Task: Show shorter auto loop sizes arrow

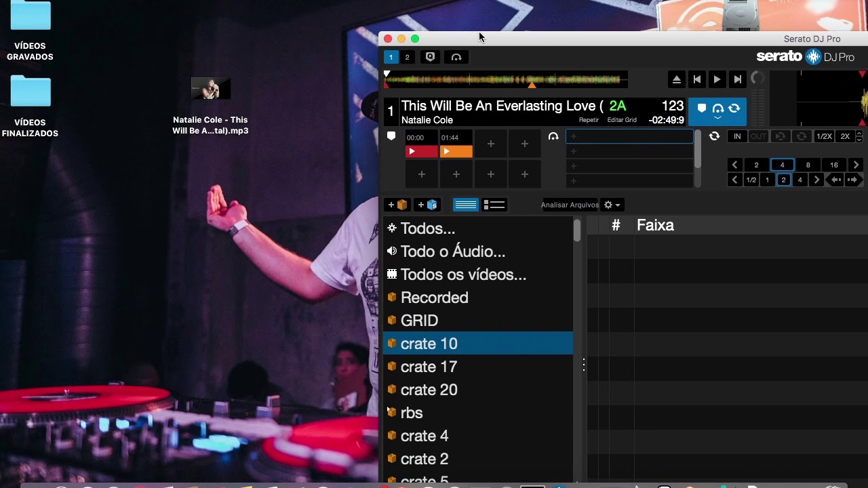Action: 734,165
